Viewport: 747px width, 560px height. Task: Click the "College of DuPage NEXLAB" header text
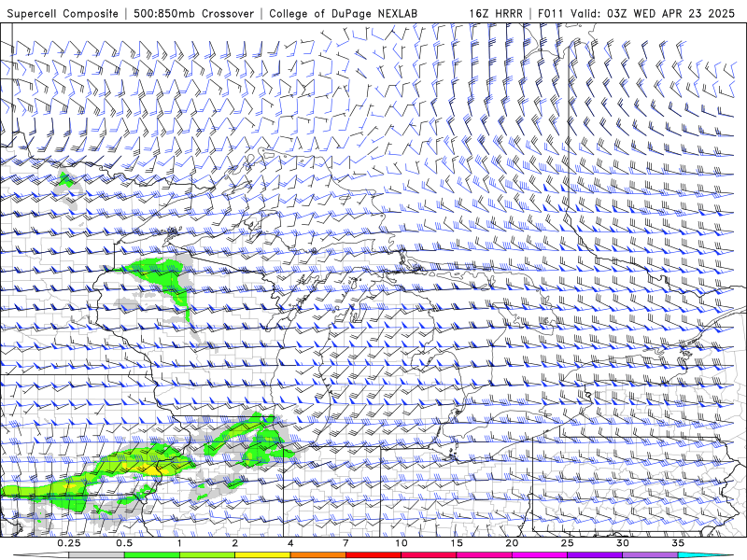tap(343, 14)
